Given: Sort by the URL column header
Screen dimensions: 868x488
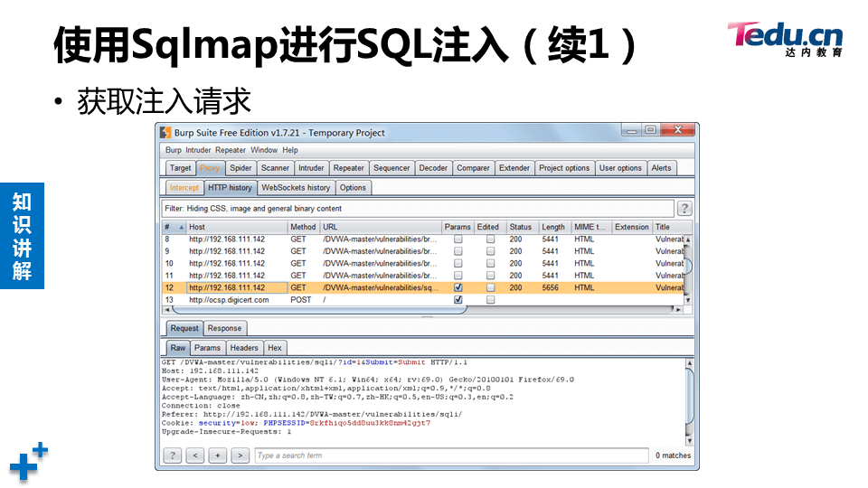Looking at the screenshot, I should click(x=381, y=227).
